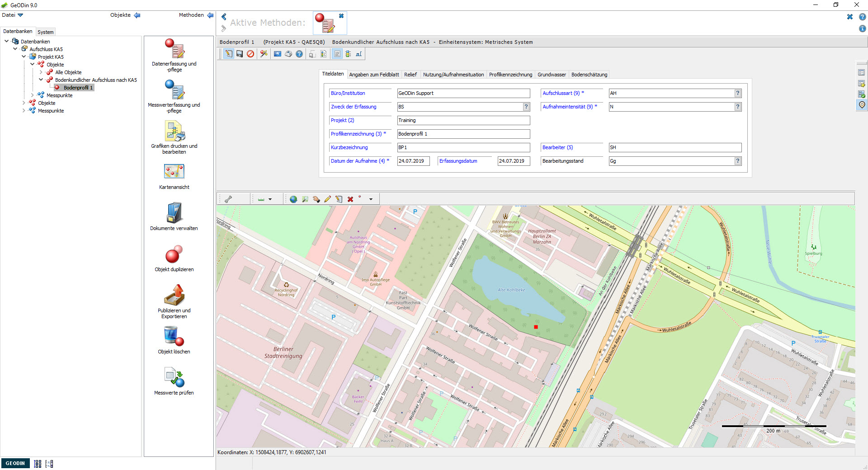Image resolution: width=868 pixels, height=470 pixels.
Task: Open Grafiken drucken und bearbeiten method
Action: [x=174, y=137]
